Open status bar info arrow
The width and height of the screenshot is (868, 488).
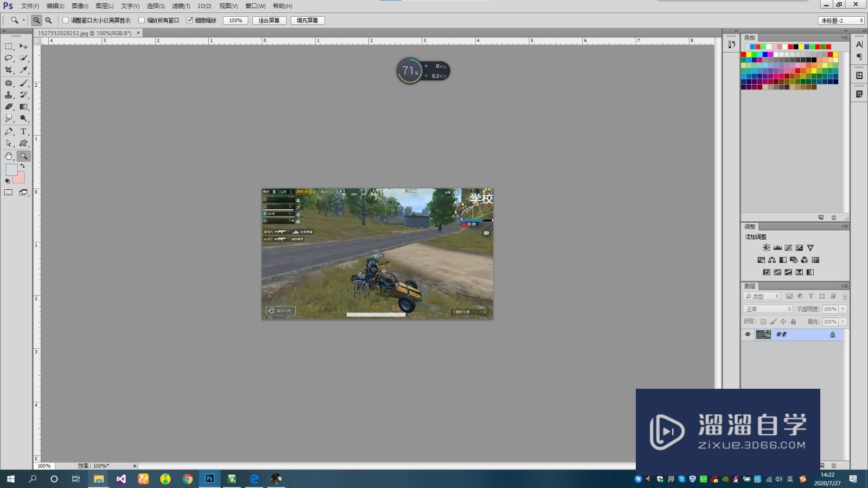[x=135, y=466]
